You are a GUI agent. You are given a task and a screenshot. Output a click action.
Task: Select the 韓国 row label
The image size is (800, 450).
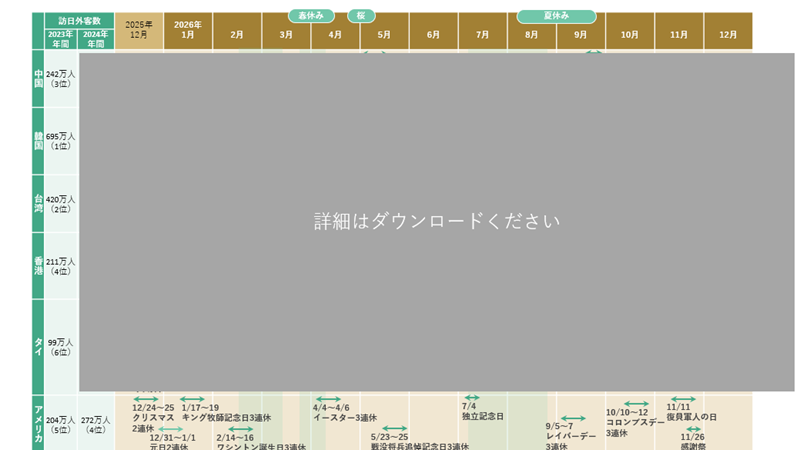coord(38,140)
